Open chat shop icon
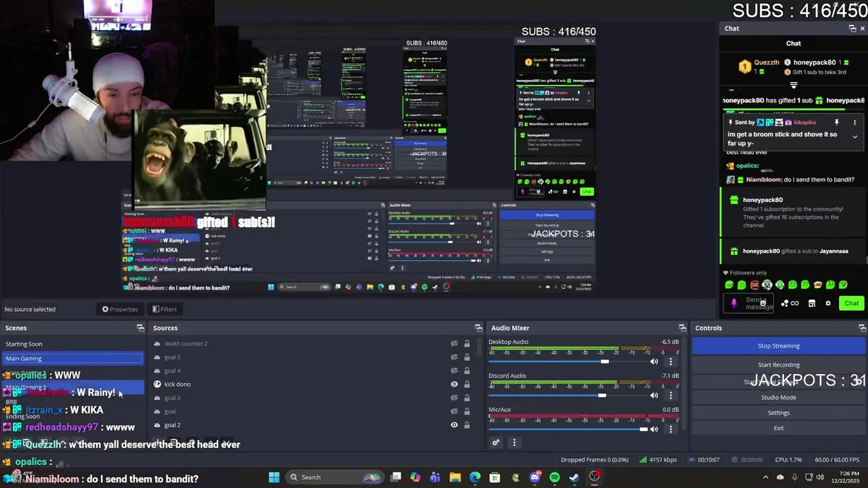The width and height of the screenshot is (868, 488). click(x=812, y=304)
